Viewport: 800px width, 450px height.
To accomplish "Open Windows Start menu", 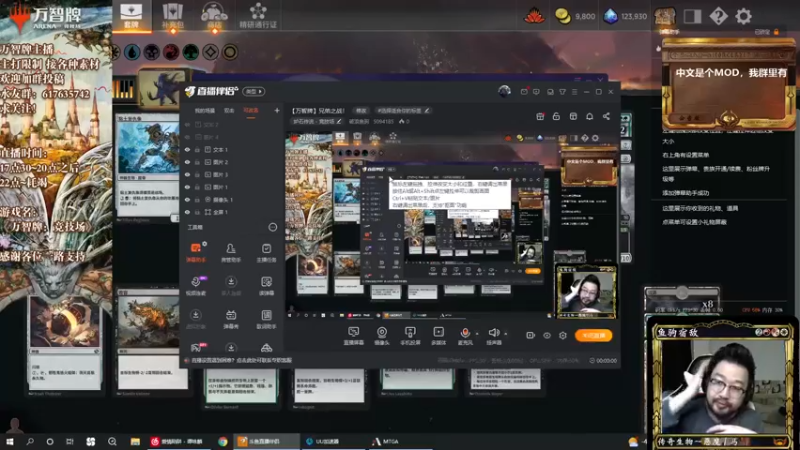I will pos(9,441).
